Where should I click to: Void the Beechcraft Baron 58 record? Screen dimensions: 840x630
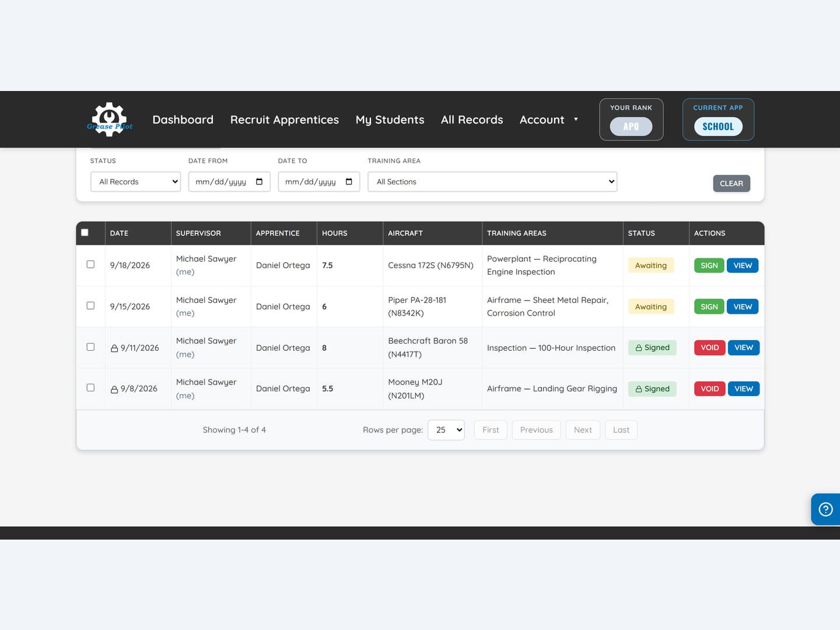pos(709,348)
